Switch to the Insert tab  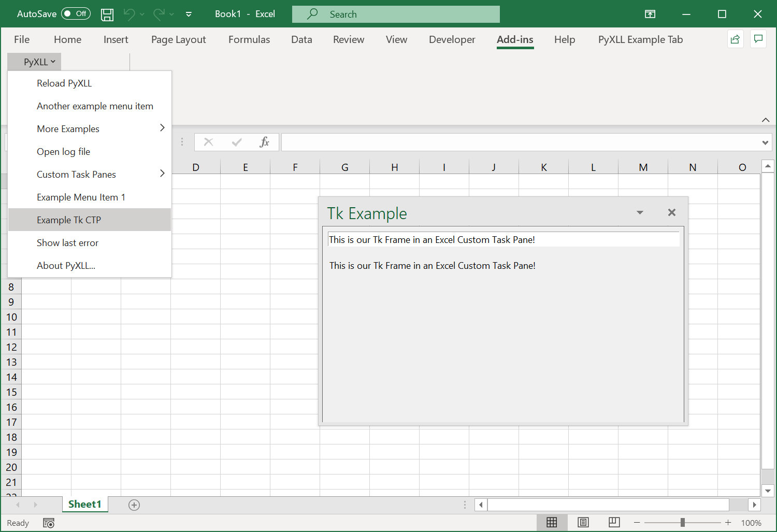click(x=116, y=39)
